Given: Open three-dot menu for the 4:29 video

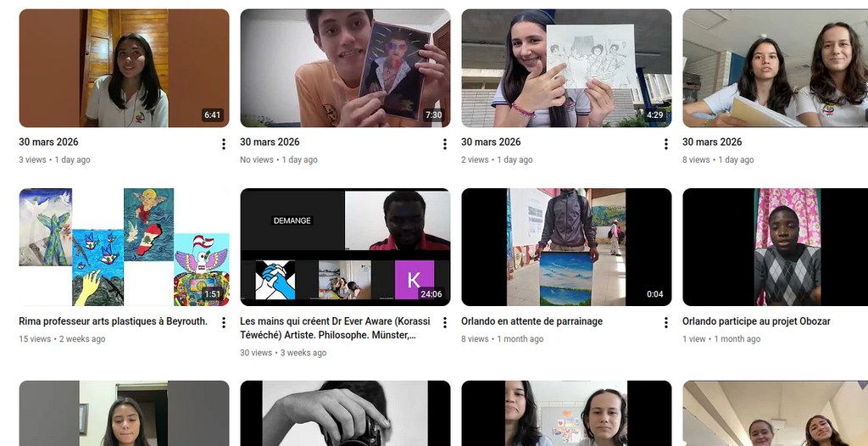Looking at the screenshot, I should 666,144.
